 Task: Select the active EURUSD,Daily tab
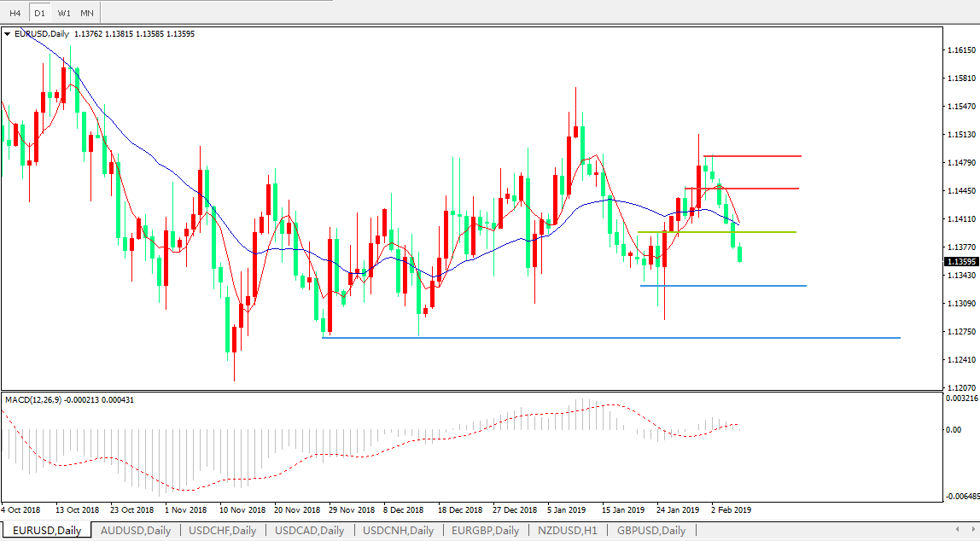pyautogui.click(x=47, y=531)
